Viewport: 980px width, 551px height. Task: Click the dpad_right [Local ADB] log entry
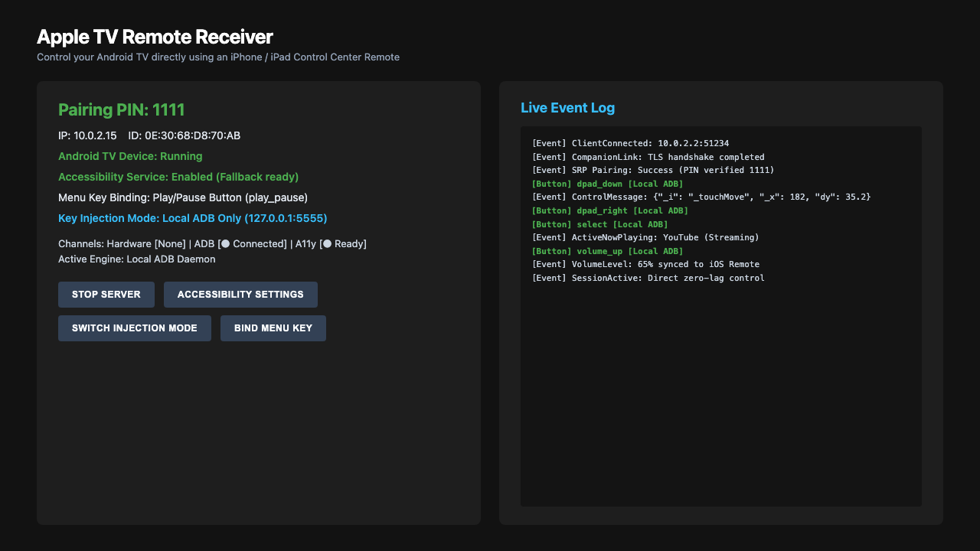coord(610,210)
